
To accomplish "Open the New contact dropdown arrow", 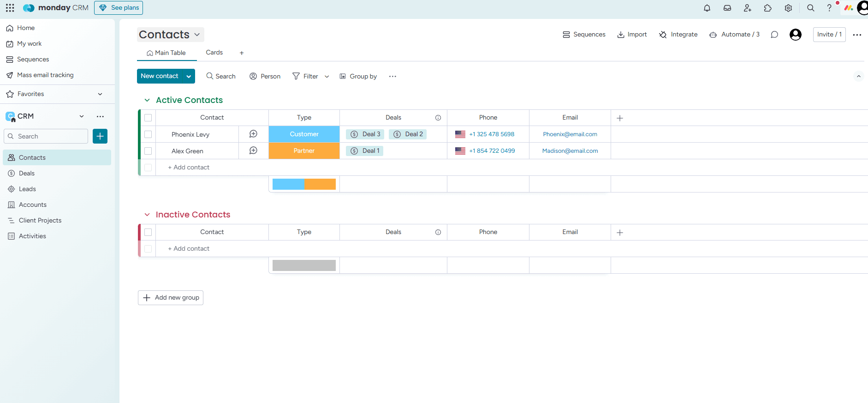I will (x=189, y=76).
